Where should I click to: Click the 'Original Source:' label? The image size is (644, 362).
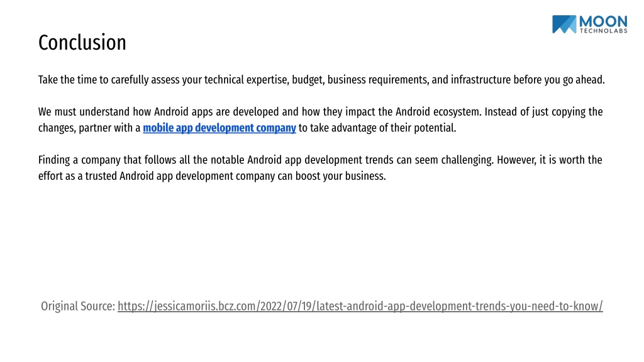78,306
